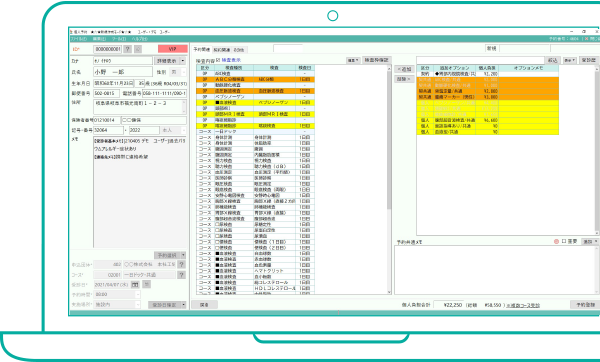Click the question-mark button beside the company field
The height and width of the screenshot is (362, 600).
(182, 264)
